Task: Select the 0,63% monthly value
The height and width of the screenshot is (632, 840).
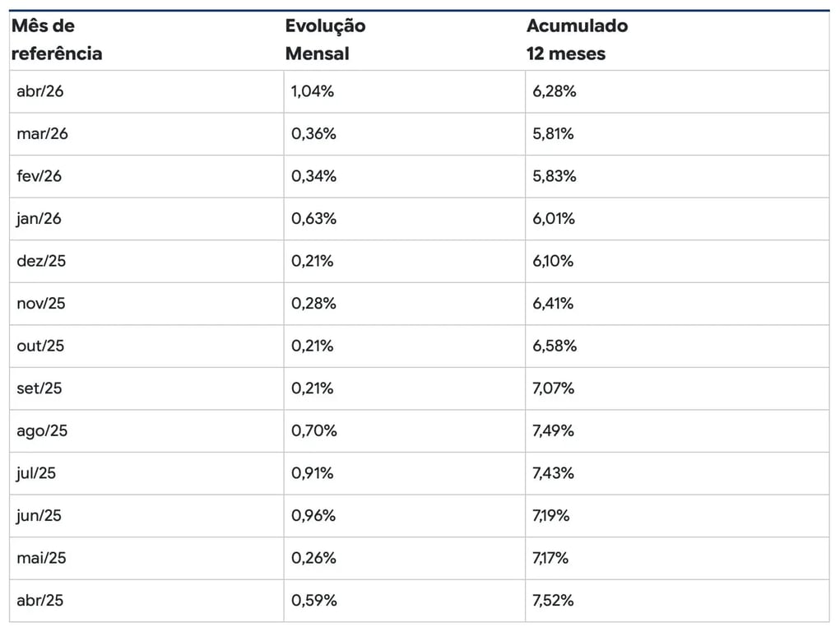Action: point(313,219)
